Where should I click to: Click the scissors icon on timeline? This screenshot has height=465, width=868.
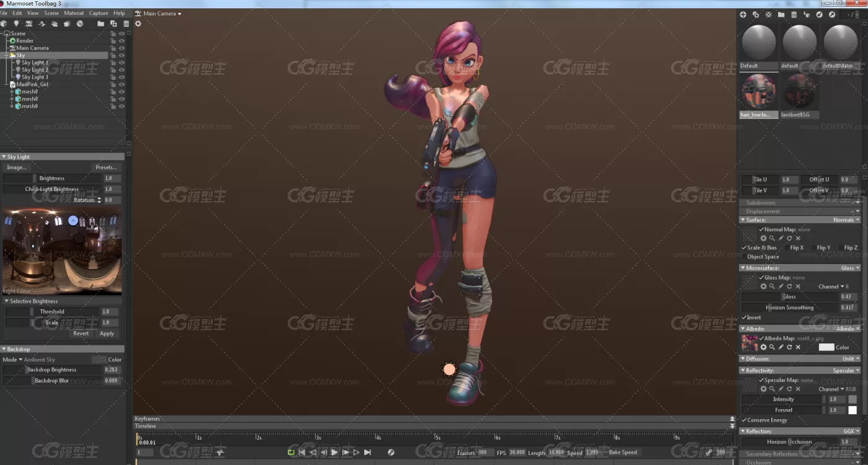(x=220, y=453)
